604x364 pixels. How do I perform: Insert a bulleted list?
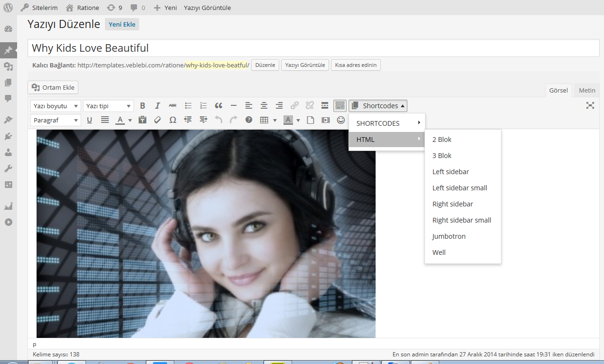tap(188, 106)
